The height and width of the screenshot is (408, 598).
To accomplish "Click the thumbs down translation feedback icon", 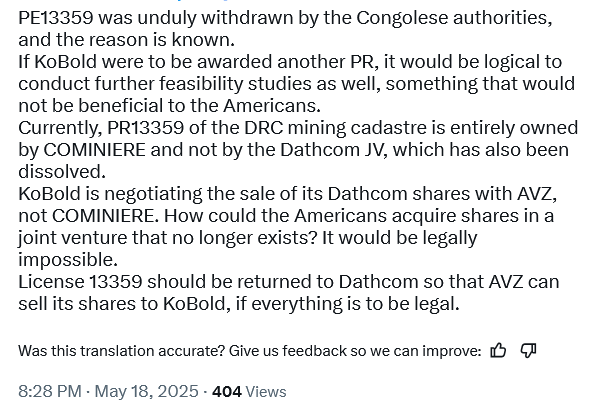I will [x=528, y=350].
